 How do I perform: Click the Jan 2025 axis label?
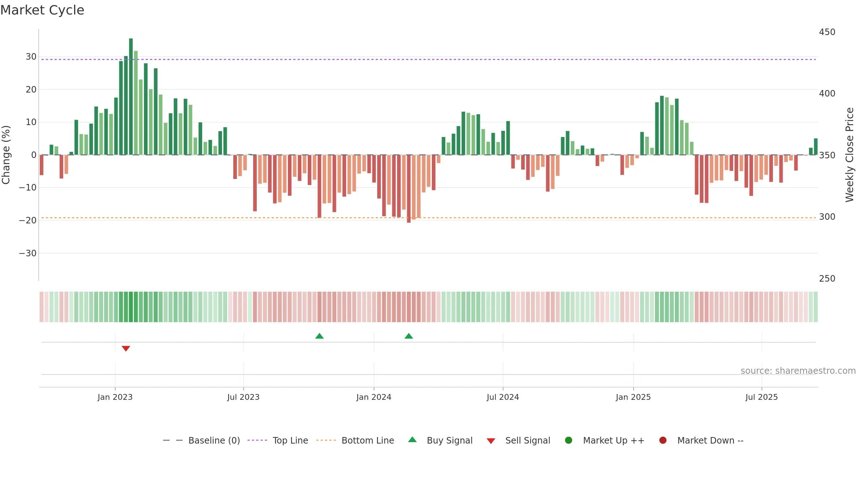pyautogui.click(x=633, y=397)
